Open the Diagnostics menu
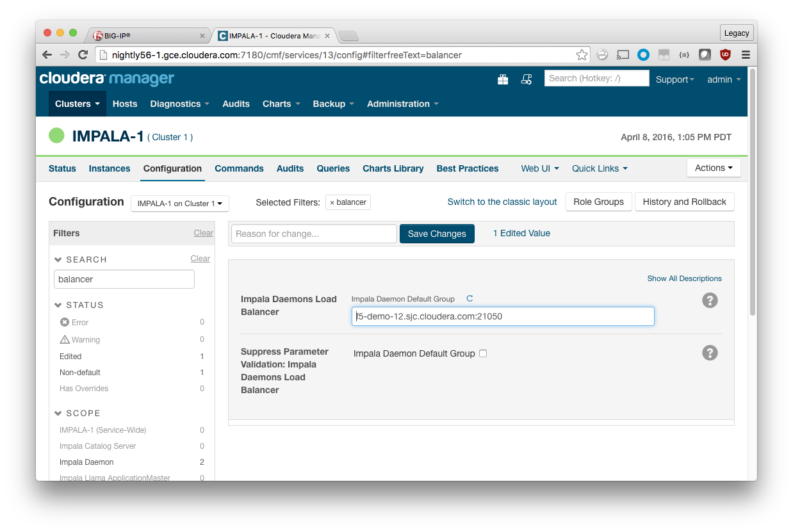 [179, 104]
